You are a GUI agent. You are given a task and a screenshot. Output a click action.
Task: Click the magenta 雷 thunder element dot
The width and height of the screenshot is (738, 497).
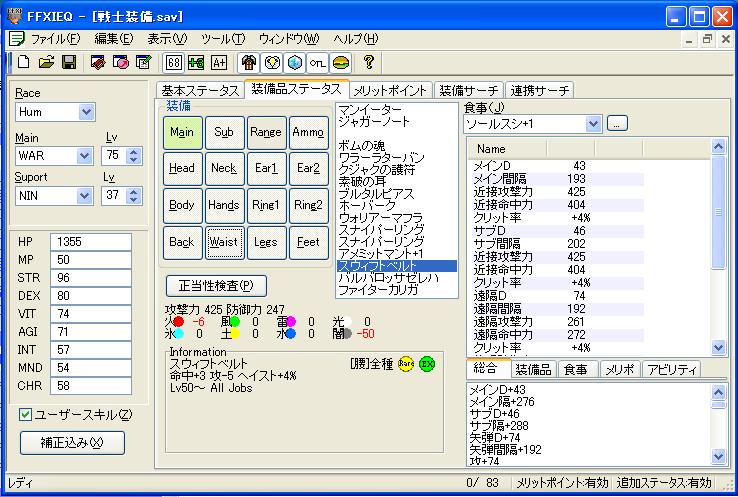(290, 322)
